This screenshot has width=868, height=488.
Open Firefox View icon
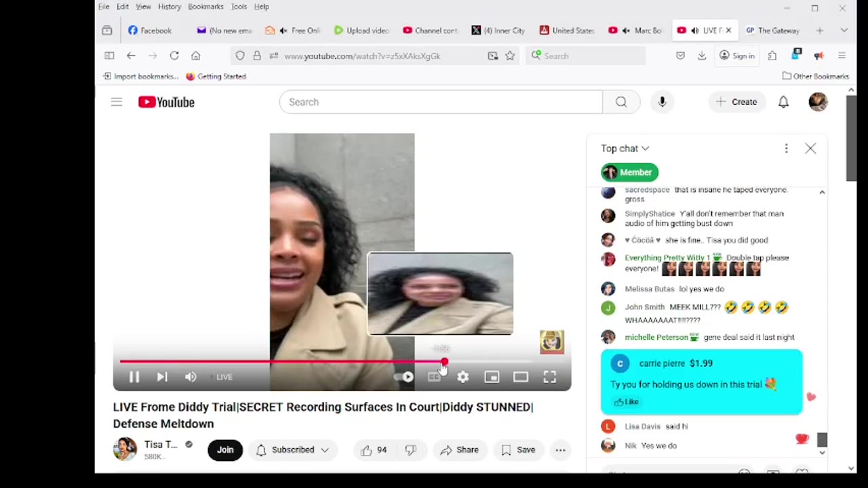[x=107, y=30]
